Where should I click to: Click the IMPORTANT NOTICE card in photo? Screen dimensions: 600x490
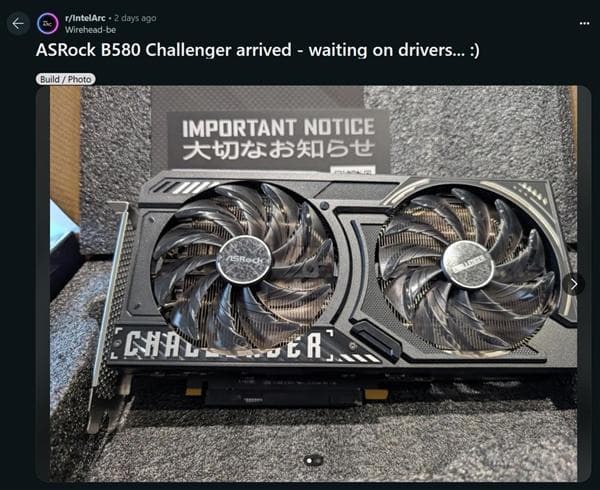click(x=279, y=140)
